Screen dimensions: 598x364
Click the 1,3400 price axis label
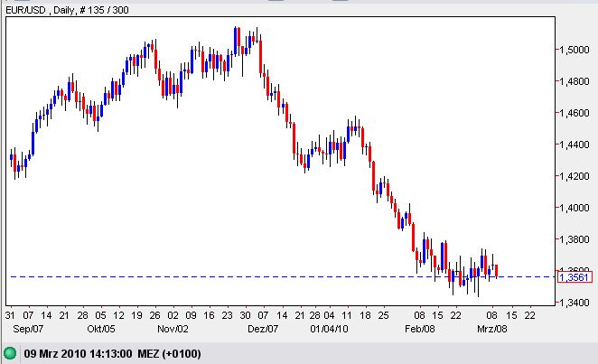575,303
